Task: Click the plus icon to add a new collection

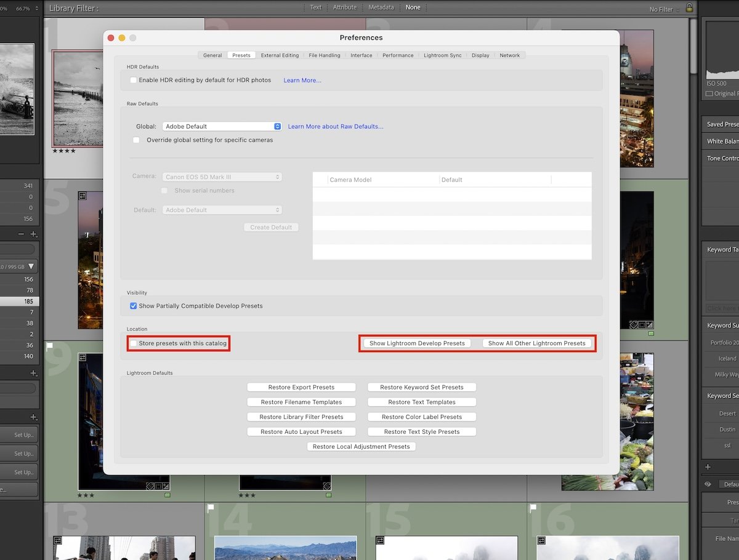Action: click(34, 372)
